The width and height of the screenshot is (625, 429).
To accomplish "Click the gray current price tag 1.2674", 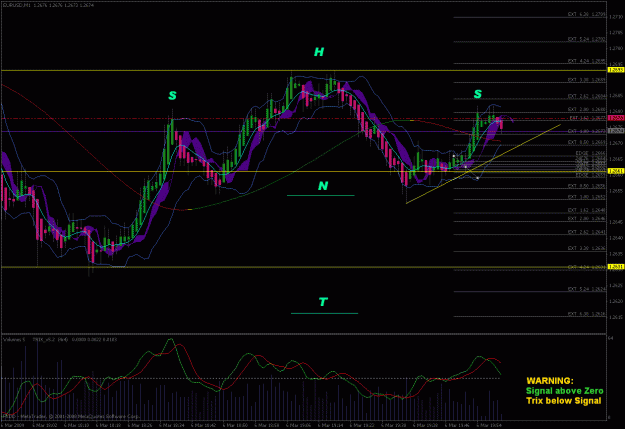I will [x=616, y=130].
